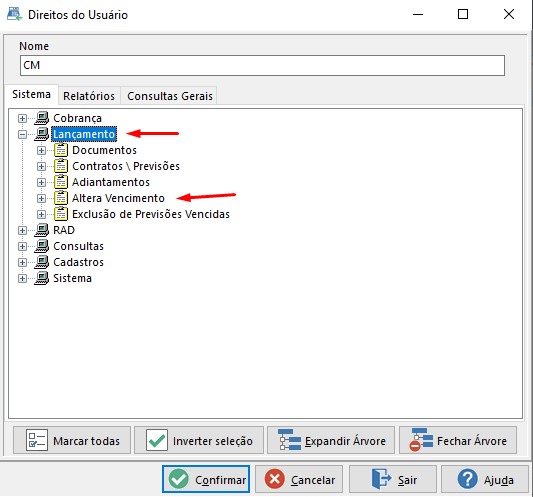
Task: Select Exclusão de Previsões Vencidas label
Action: pyautogui.click(x=151, y=214)
